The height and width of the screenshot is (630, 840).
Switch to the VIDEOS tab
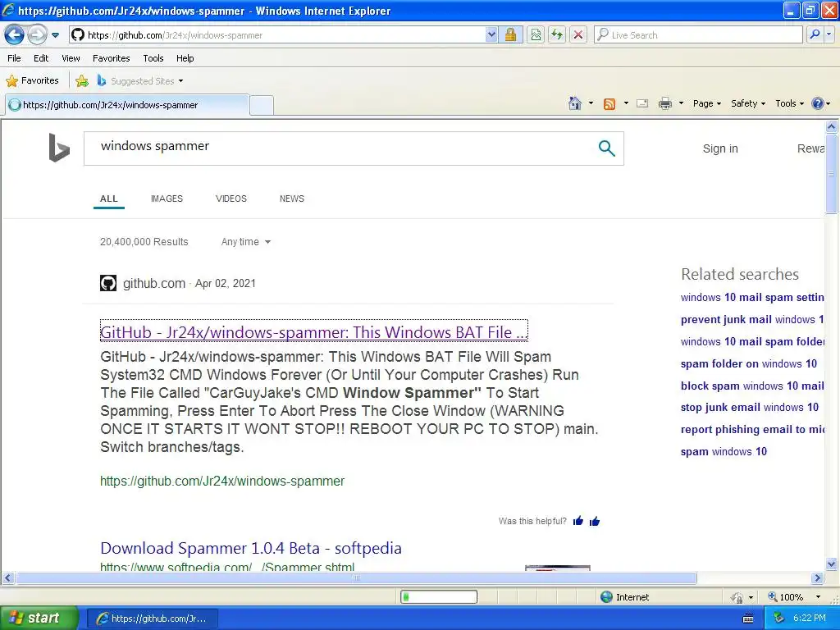tap(231, 199)
